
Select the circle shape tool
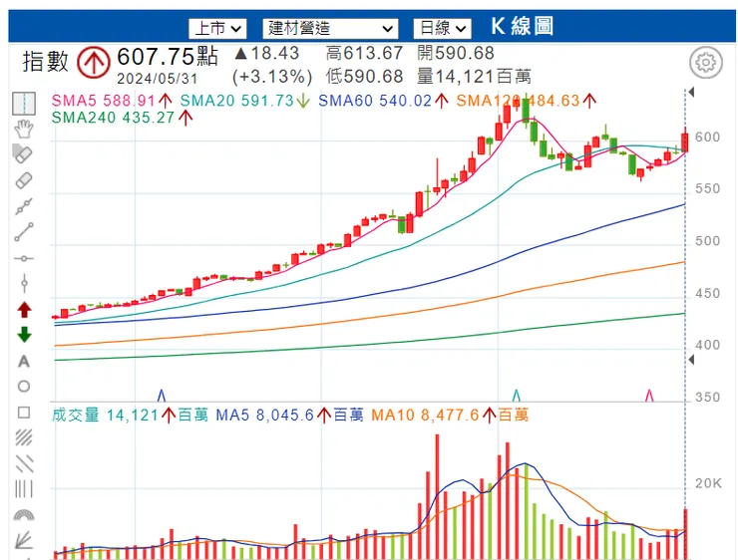point(24,387)
